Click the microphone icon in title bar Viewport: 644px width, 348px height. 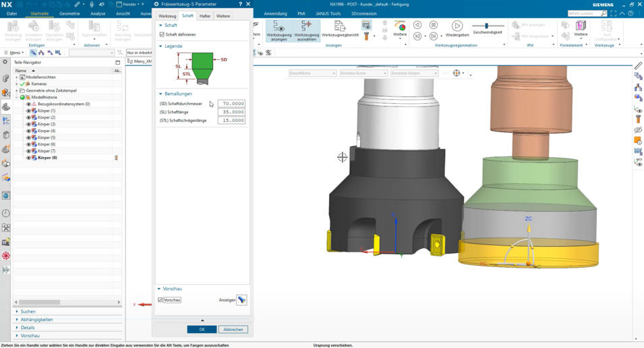pyautogui.click(x=92, y=4)
